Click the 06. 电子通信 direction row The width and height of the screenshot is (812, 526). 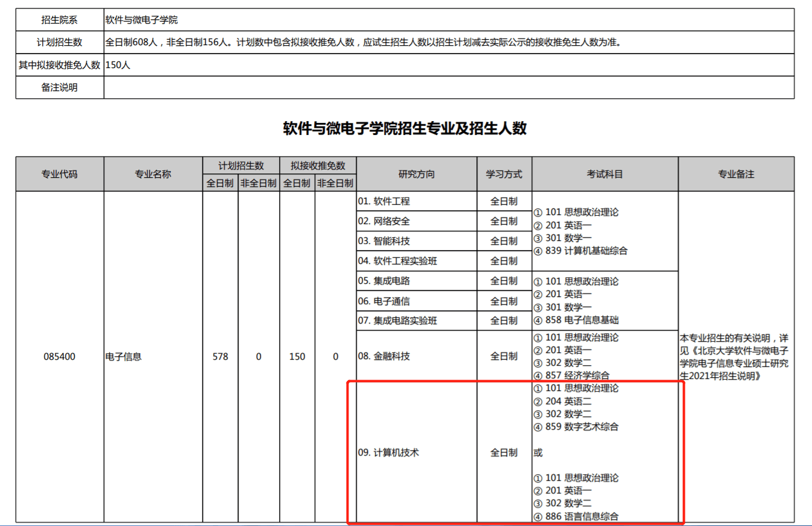coord(417,301)
